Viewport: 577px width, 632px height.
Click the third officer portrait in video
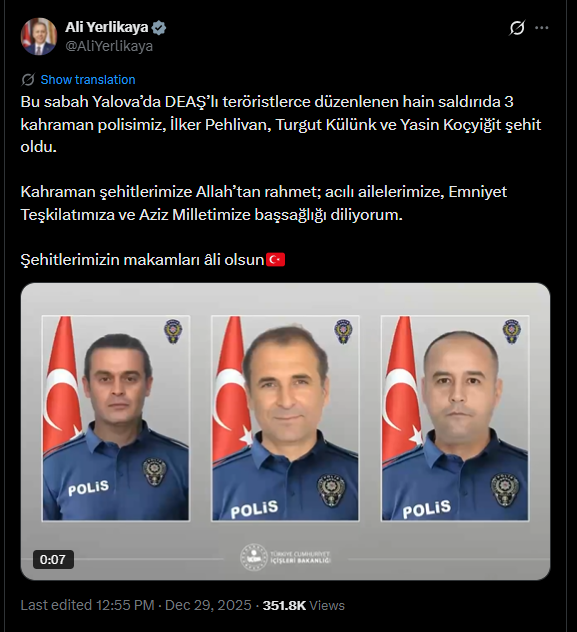[x=455, y=418]
